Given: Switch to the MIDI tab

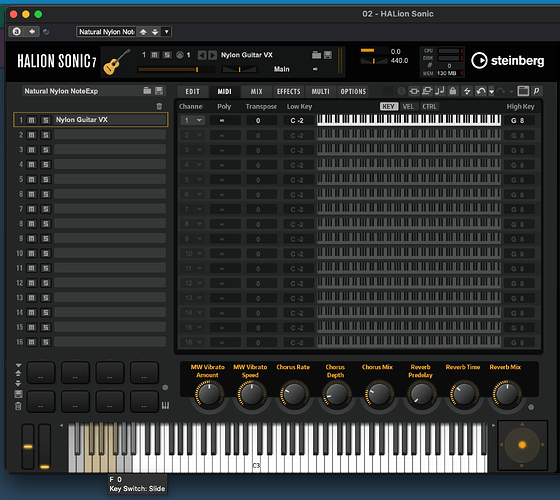Looking at the screenshot, I should [x=224, y=91].
